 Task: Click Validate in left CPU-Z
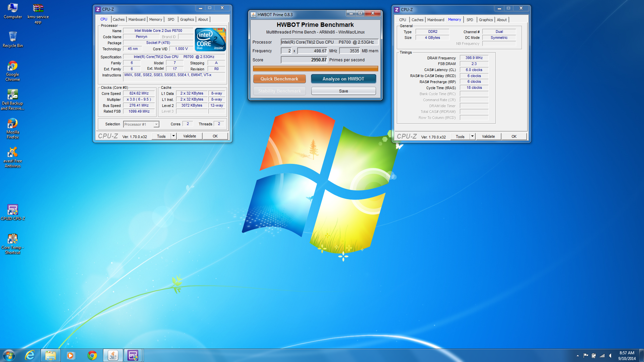[190, 136]
